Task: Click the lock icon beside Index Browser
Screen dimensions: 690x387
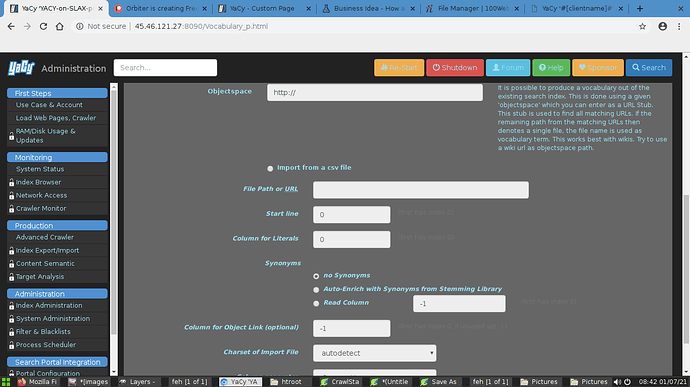Action: [x=11, y=182]
